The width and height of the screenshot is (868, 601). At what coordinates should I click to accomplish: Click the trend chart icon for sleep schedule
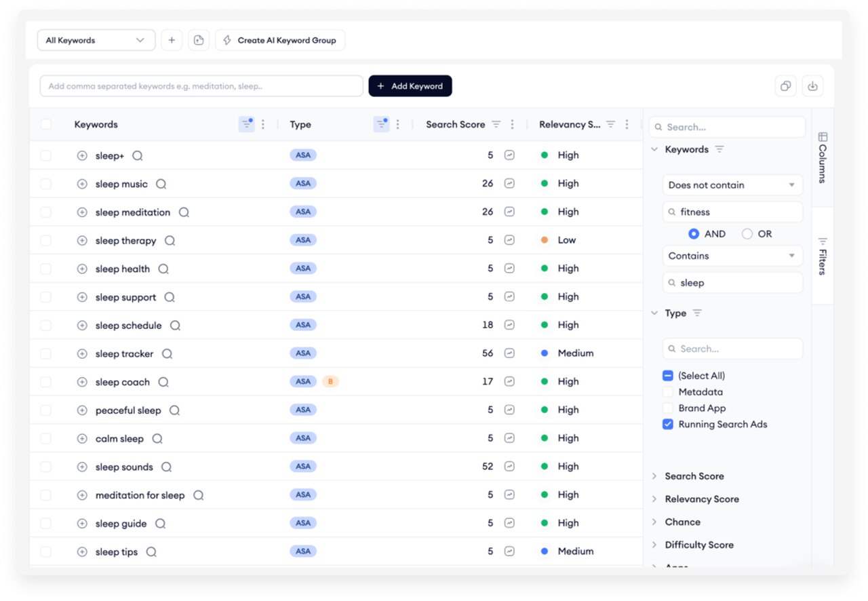(509, 325)
